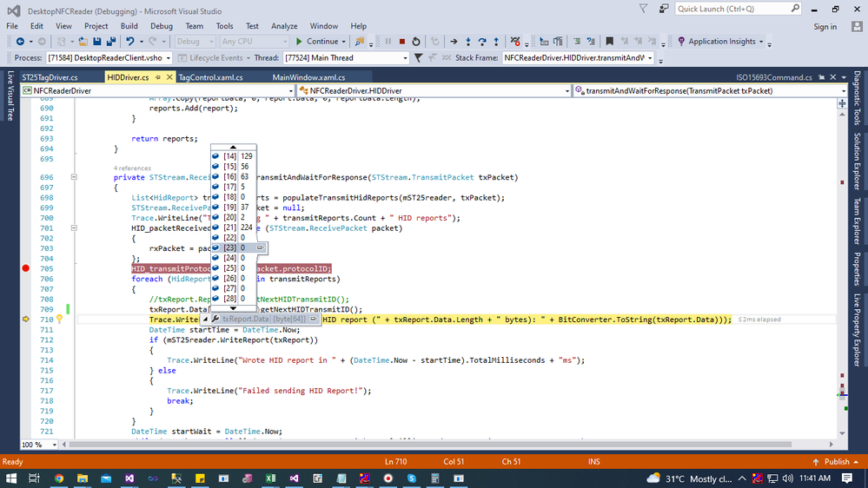
Task: Open the lightbulb quick actions on line 710
Action: pyautogui.click(x=59, y=320)
